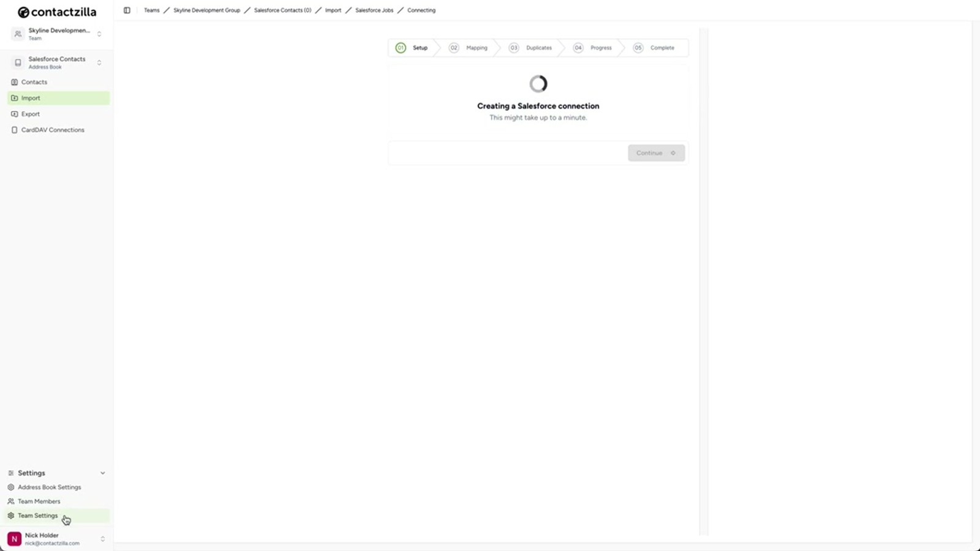Go to Skyline Development Group breadcrumb
The width and height of the screenshot is (980, 551).
206,10
